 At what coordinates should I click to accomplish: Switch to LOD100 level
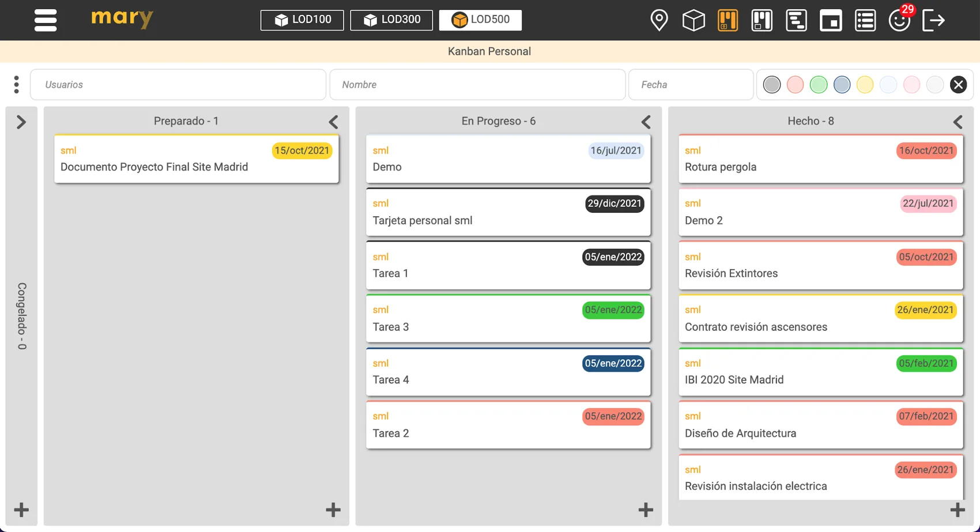coord(302,20)
